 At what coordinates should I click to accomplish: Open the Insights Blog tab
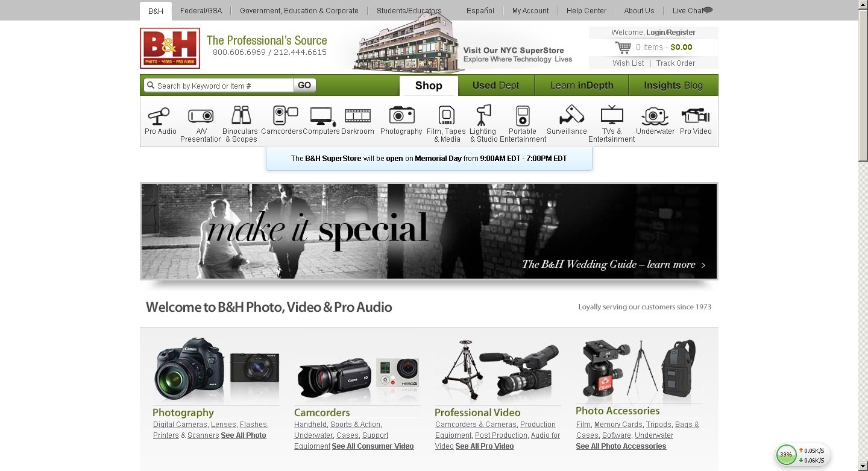pyautogui.click(x=673, y=86)
